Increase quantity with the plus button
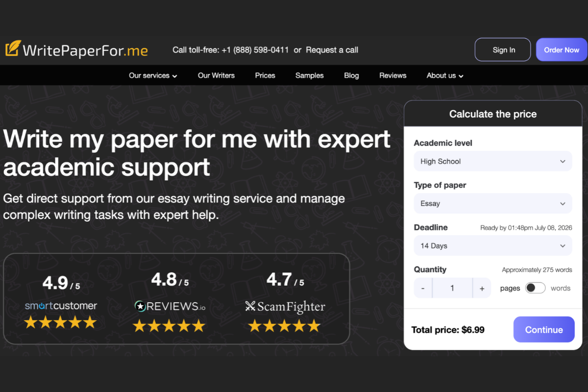Image resolution: width=588 pixels, height=392 pixels. tap(482, 288)
